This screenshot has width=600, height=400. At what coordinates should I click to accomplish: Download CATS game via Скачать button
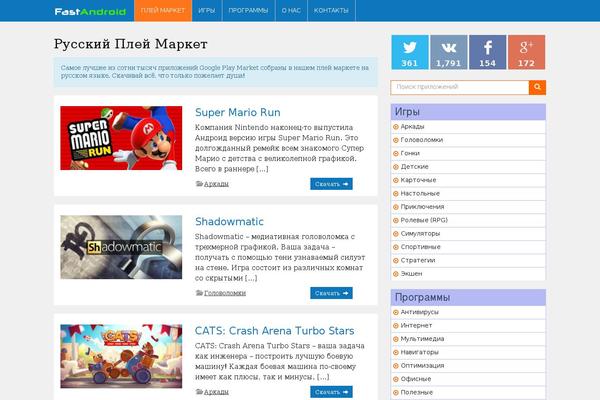coord(331,392)
